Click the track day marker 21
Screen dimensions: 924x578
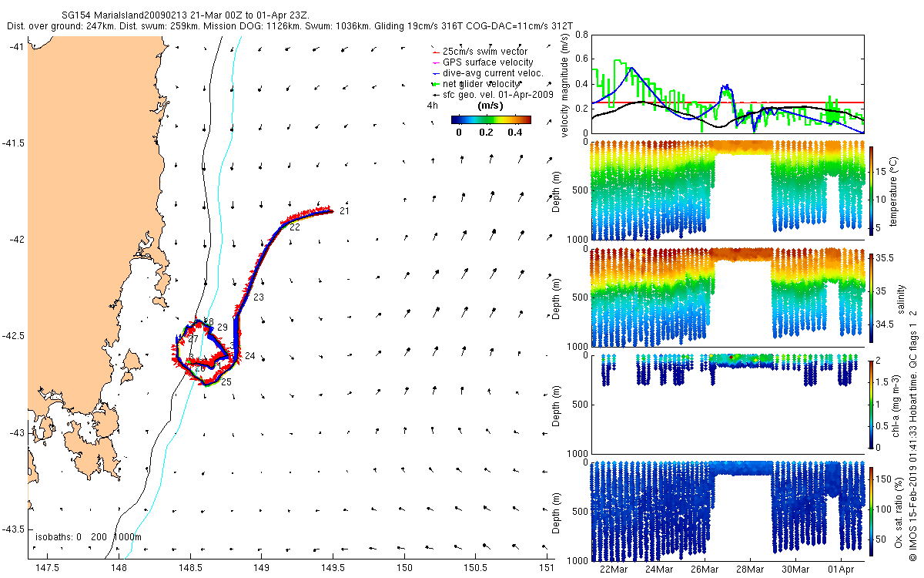click(344, 211)
